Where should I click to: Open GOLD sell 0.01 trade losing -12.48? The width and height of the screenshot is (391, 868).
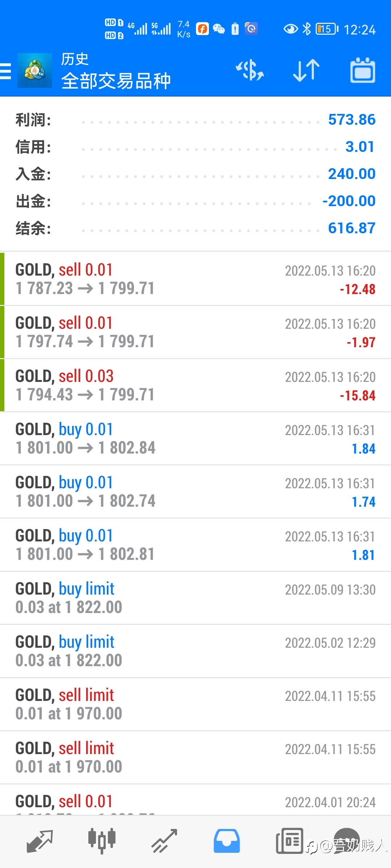[195, 279]
